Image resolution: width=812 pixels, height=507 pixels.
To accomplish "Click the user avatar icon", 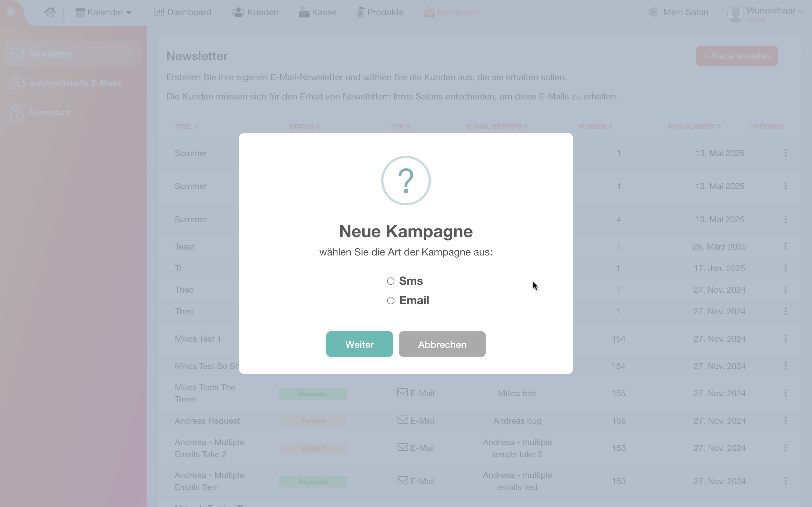I will tap(735, 14).
